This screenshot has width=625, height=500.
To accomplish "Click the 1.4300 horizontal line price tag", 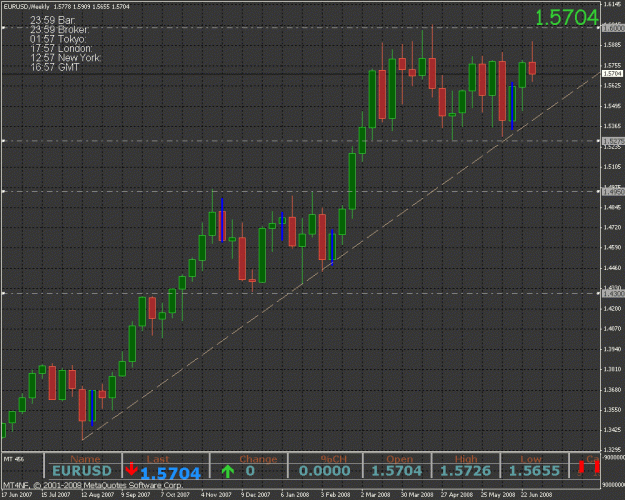I will 613,293.
